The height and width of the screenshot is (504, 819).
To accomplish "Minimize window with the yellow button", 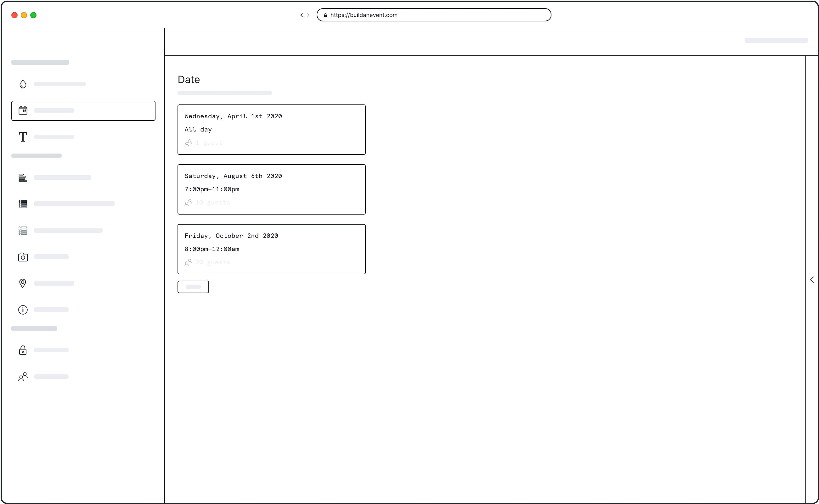I will (24, 15).
